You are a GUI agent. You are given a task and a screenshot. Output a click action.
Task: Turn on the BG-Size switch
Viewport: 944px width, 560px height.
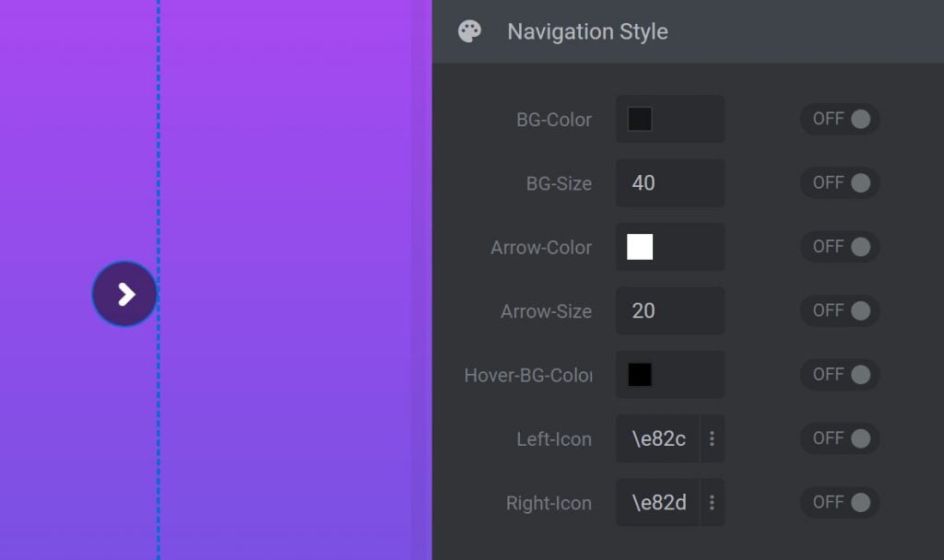[x=839, y=182]
